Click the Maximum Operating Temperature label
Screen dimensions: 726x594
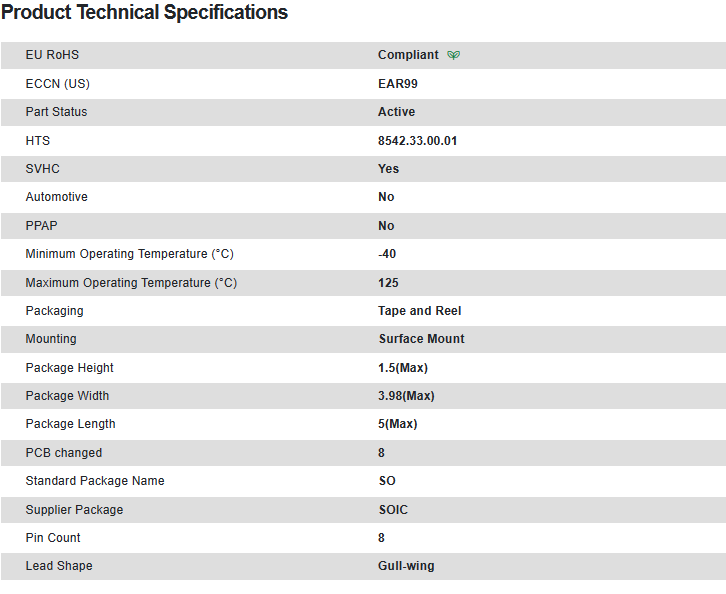coord(131,283)
